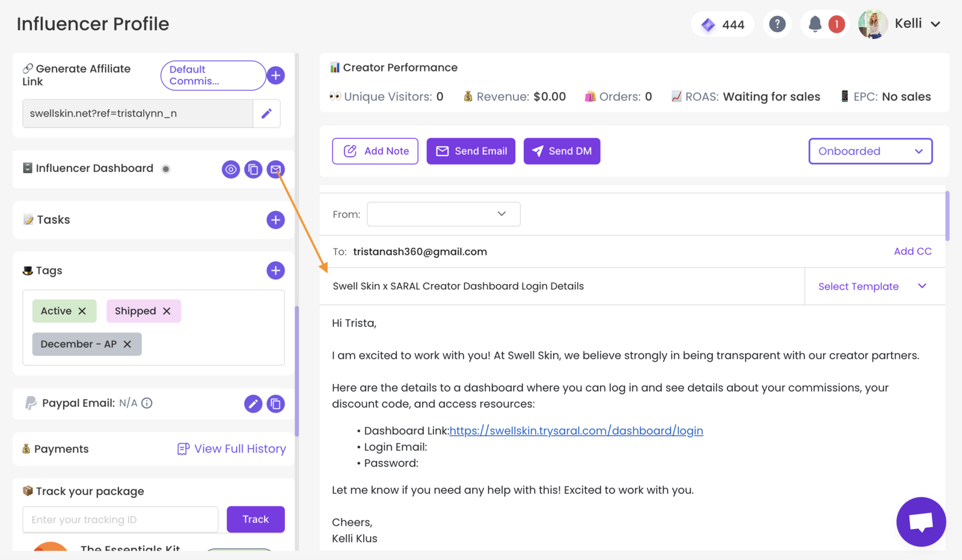This screenshot has height=560, width=962.
Task: Remove the Active tag
Action: pos(82,311)
